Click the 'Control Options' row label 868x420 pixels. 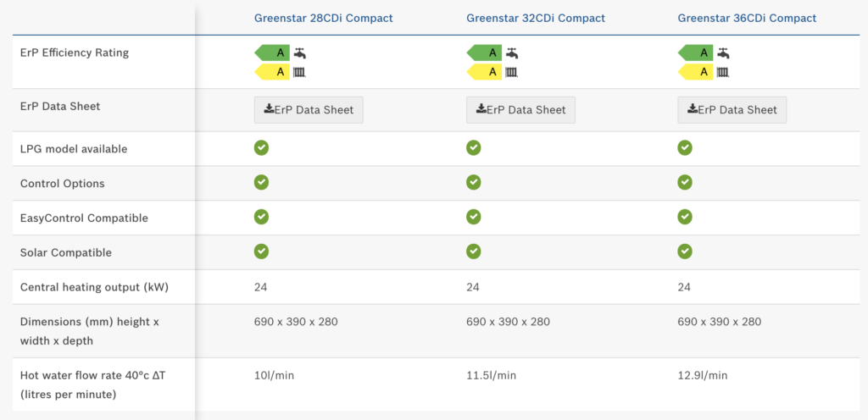pos(62,184)
